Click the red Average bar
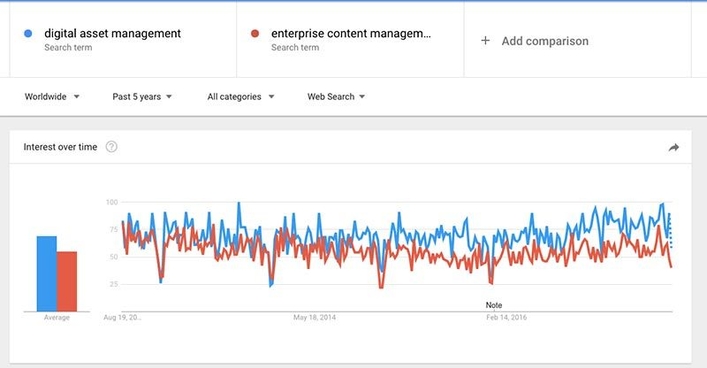The height and width of the screenshot is (368, 707). [67, 281]
